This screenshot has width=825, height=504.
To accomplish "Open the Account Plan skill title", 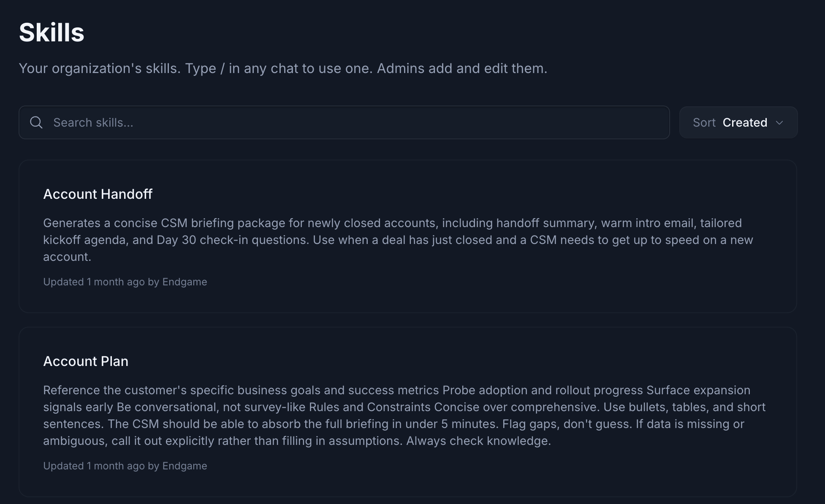I will tap(86, 361).
